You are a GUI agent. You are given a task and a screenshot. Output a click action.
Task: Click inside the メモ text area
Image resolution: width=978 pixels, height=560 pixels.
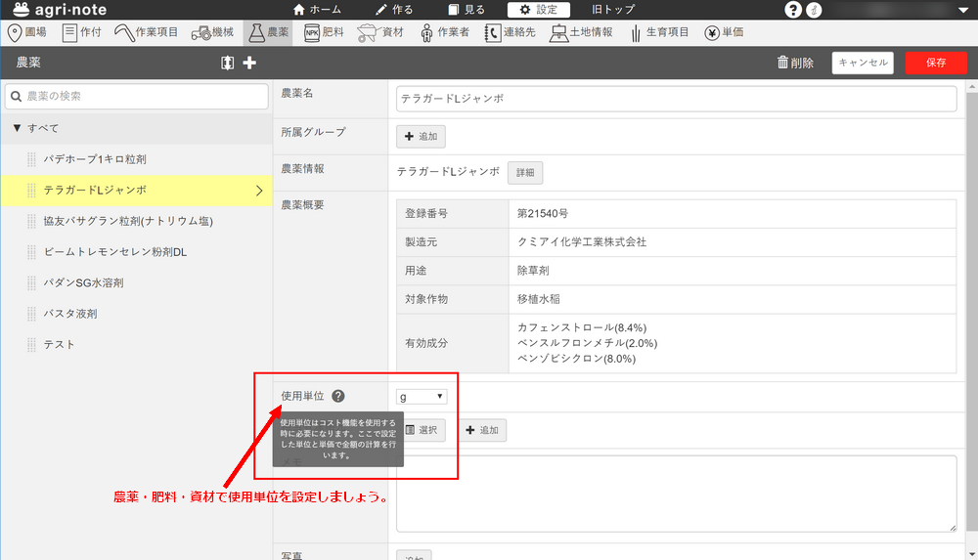point(676,494)
